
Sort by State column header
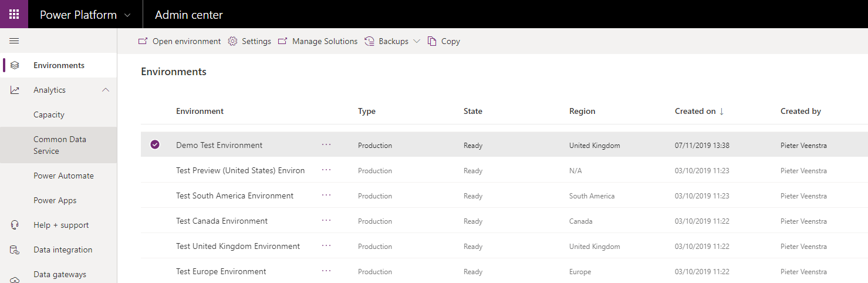coord(473,111)
